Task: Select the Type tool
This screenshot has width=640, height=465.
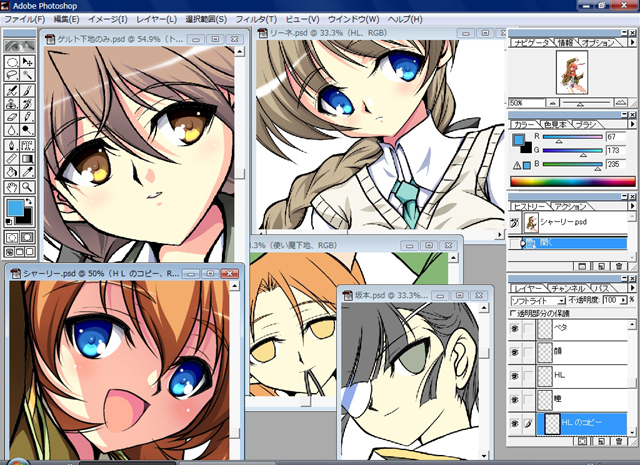Action: [27, 145]
